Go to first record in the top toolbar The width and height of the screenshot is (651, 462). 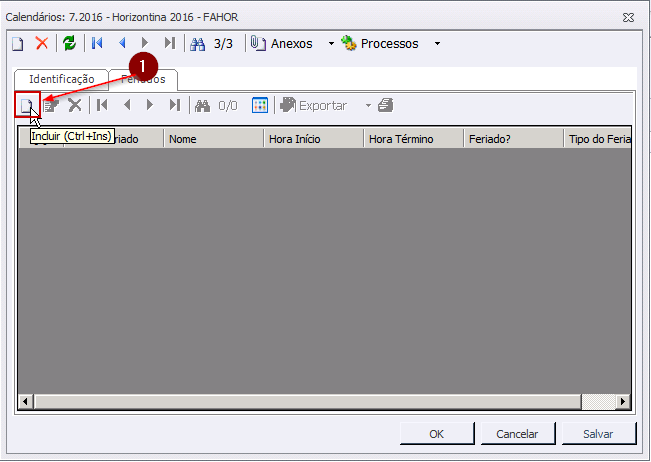pos(97,43)
